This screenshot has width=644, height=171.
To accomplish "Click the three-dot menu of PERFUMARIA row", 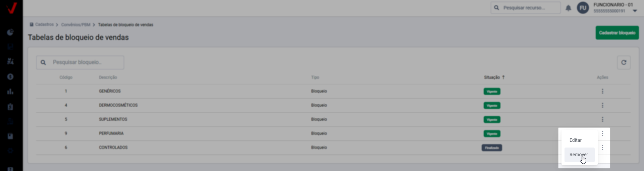I will [x=602, y=133].
